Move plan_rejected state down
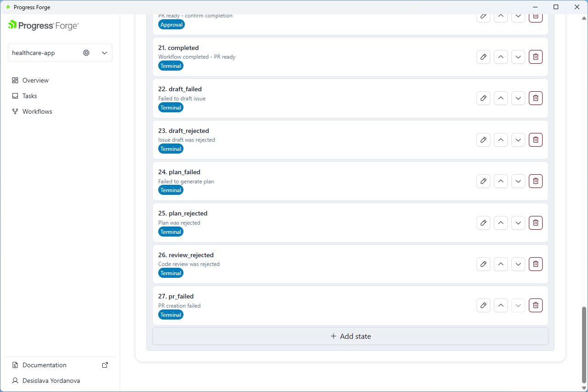 [x=518, y=223]
